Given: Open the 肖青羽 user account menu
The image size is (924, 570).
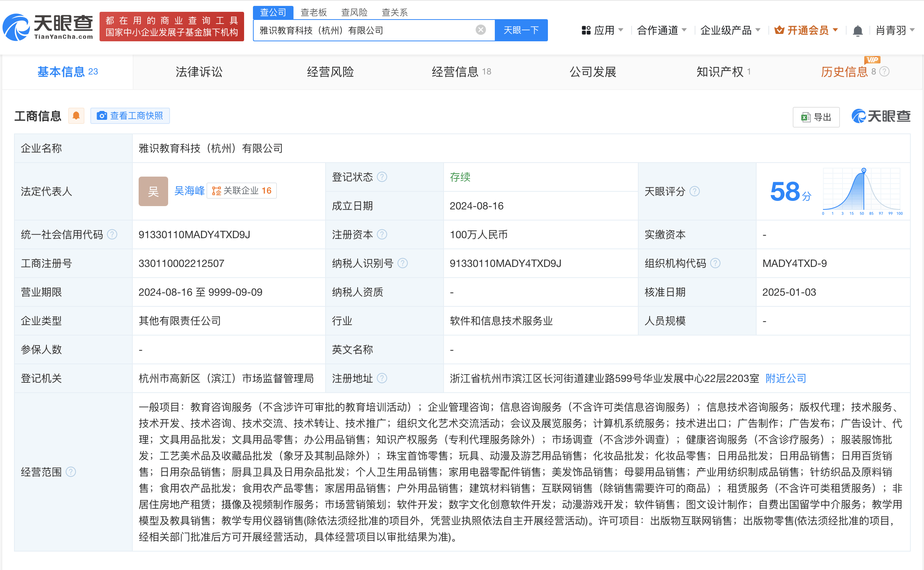Looking at the screenshot, I should 895,30.
